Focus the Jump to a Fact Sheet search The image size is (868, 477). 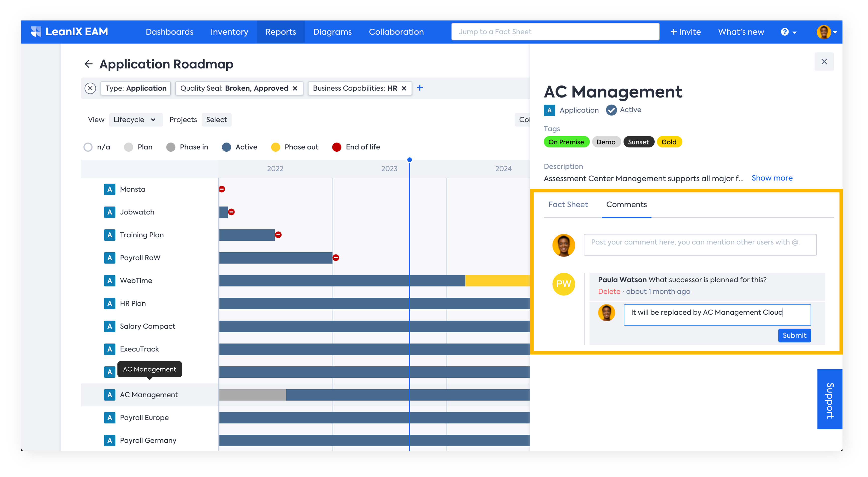[555, 32]
